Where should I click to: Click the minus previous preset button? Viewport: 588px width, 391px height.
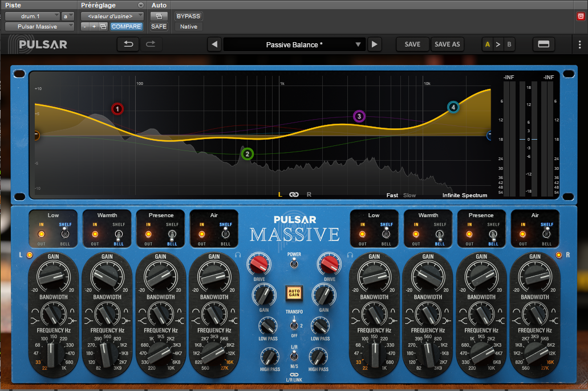(85, 27)
